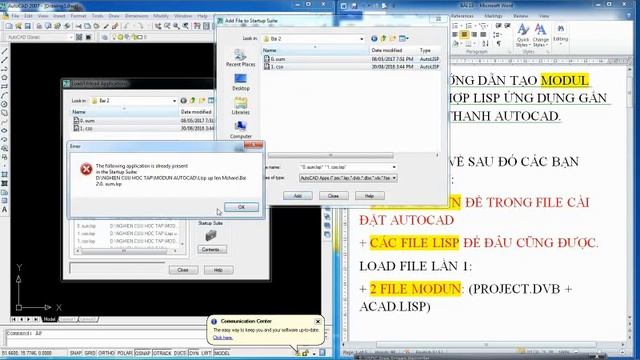Image resolution: width=640 pixels, height=360 pixels.
Task: Toggle SNAP in AutoCAD status bar
Action: 76,353
